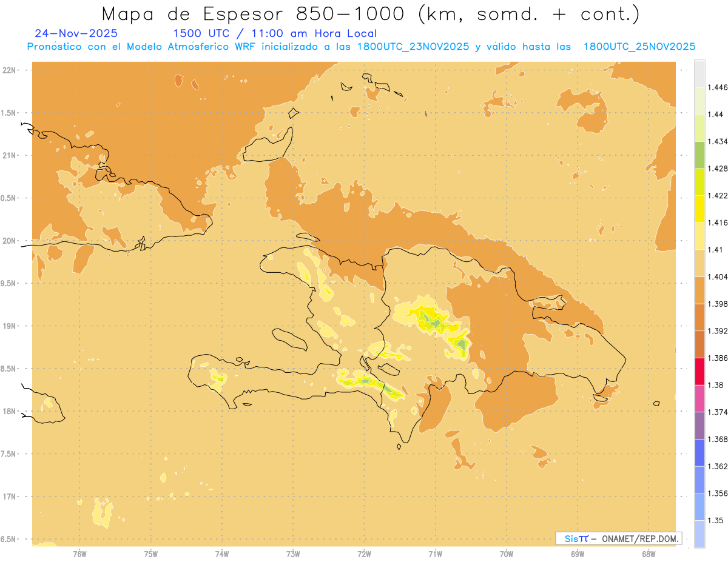Click the legend value 1.356
Image resolution: width=728 pixels, height=562 pixels.
coord(717,493)
